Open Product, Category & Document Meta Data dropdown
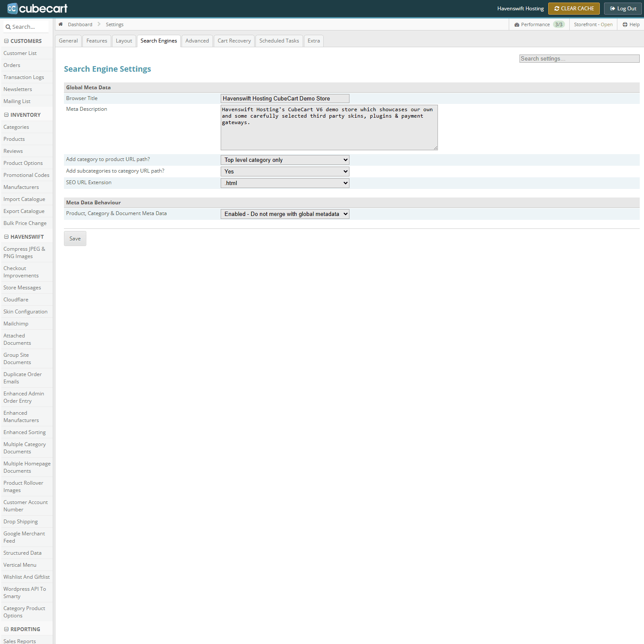 tap(285, 214)
